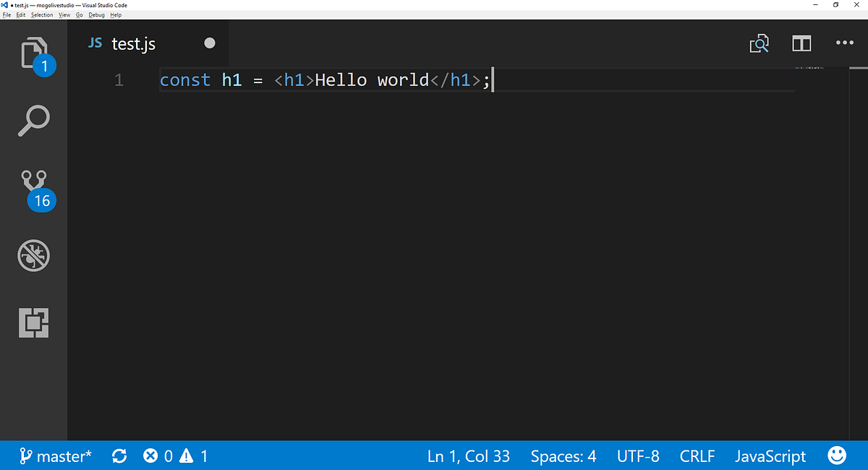Open the Search panel

pyautogui.click(x=33, y=121)
